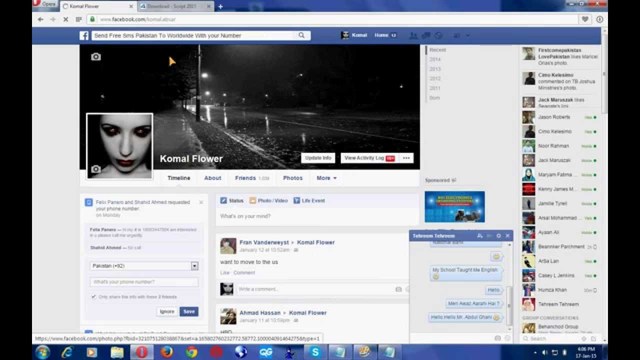The height and width of the screenshot is (360, 640).
Task: Click the Ignore button
Action: [167, 312]
